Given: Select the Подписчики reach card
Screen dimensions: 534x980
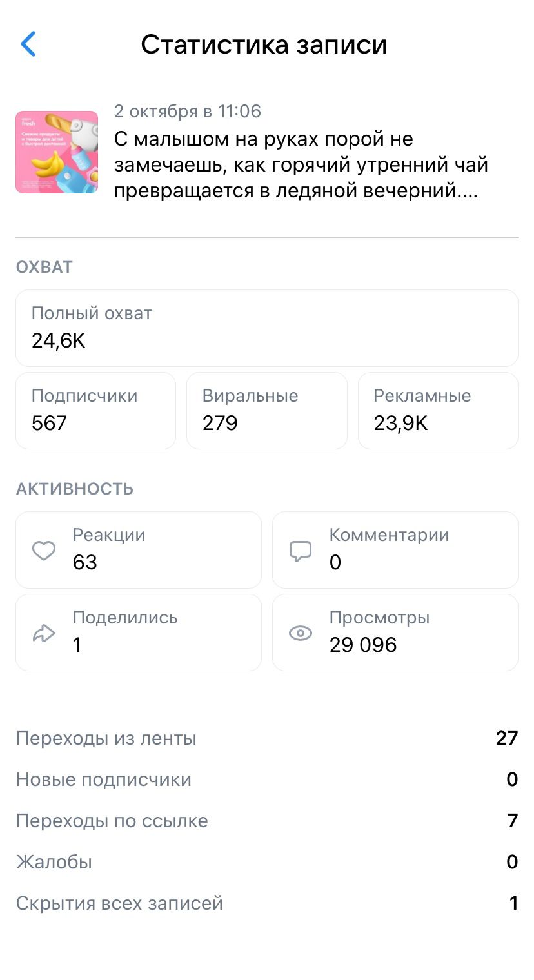Looking at the screenshot, I should pyautogui.click(x=95, y=410).
